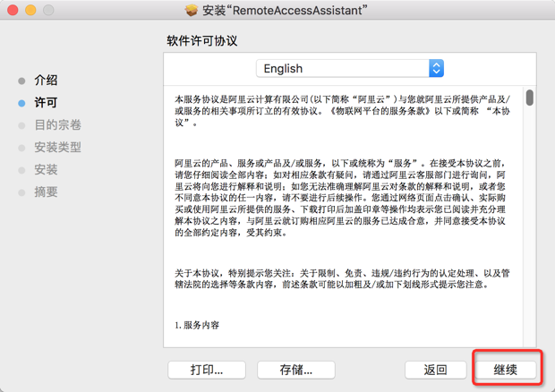Click the gray bullet beside 介绍
Screen dimensions: 555x392
point(21,81)
